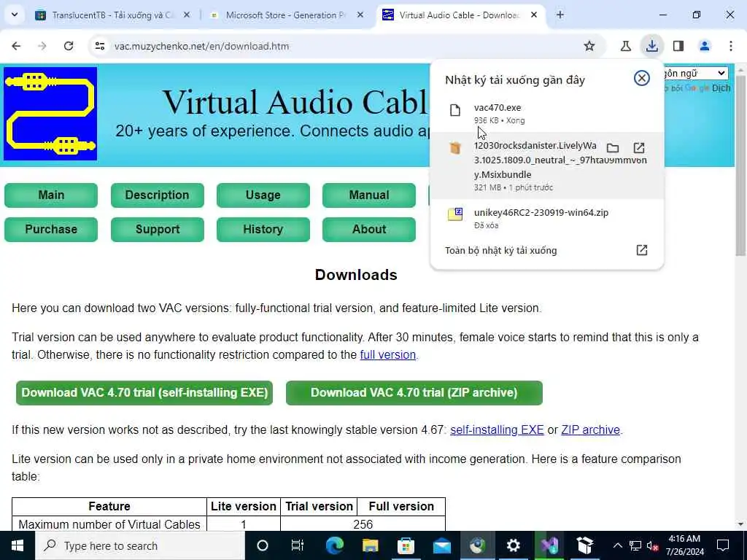Go to the Purchase page
Image resolution: width=747 pixels, height=560 pixels.
coord(51,230)
